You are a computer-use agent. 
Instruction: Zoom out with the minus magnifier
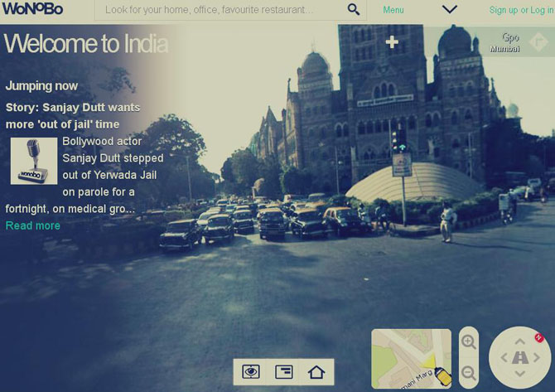point(469,374)
